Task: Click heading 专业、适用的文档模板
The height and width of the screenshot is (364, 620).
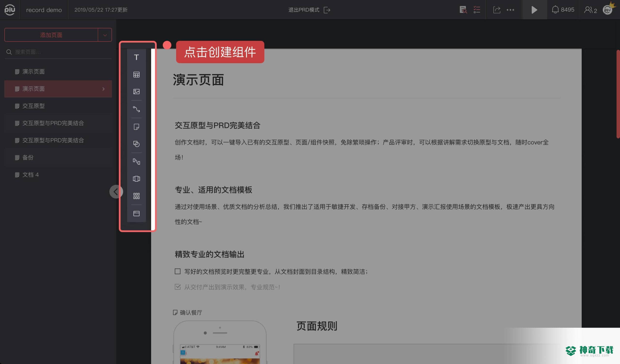Action: [213, 190]
